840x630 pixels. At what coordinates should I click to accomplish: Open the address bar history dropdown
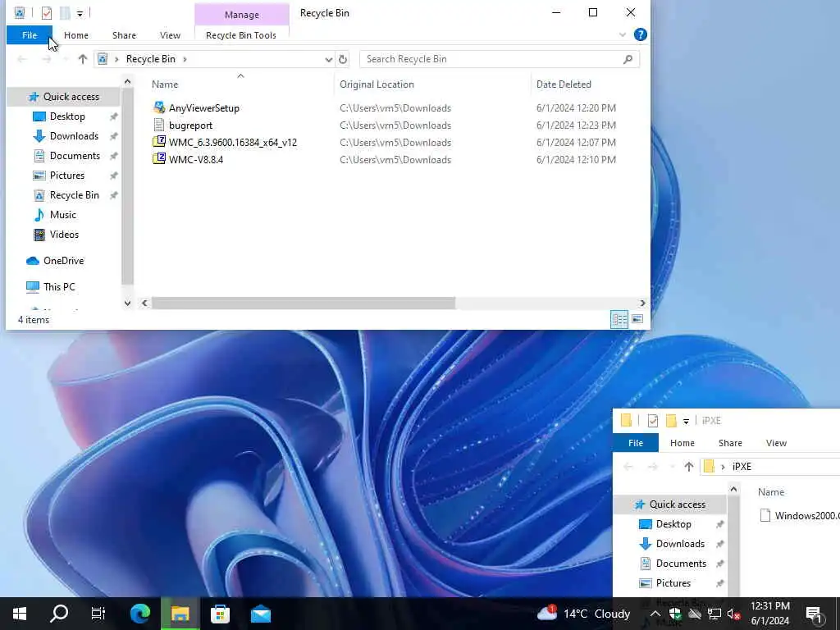tap(328, 59)
